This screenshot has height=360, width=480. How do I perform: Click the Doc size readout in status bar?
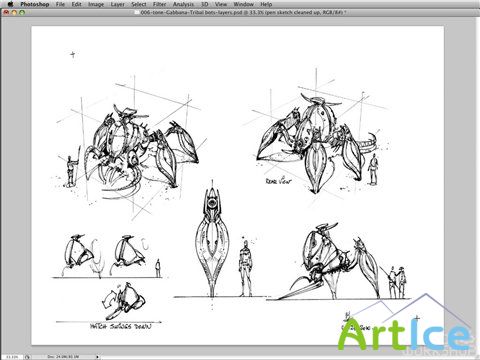pyautogui.click(x=63, y=357)
